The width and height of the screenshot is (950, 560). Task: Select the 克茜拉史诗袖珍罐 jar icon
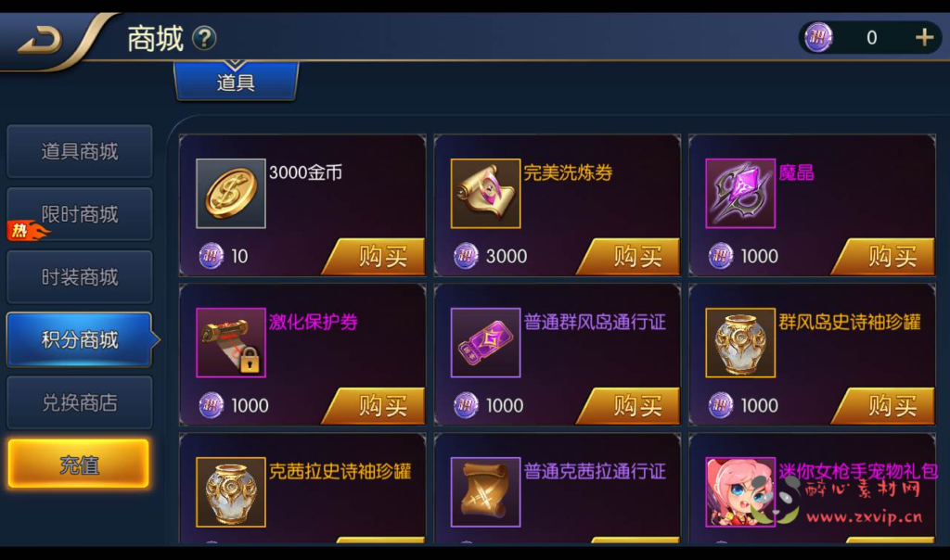point(231,492)
